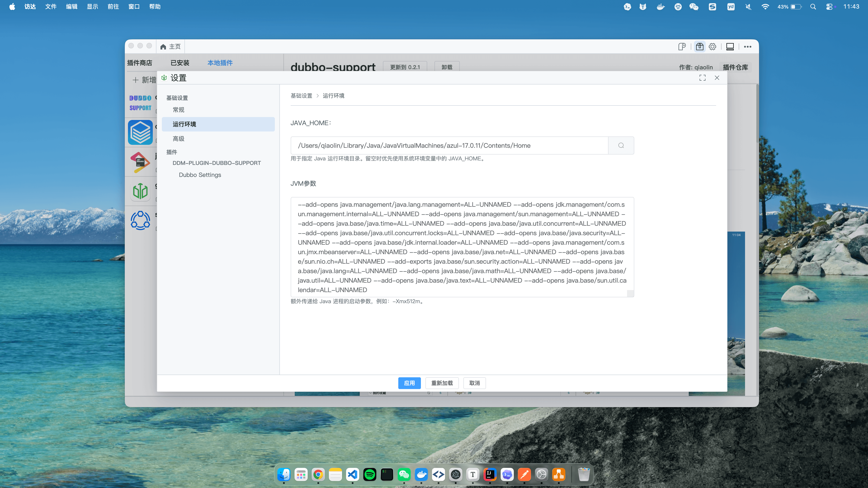868x488 pixels.
Task: Open Google Chrome from the dock
Action: click(x=318, y=474)
